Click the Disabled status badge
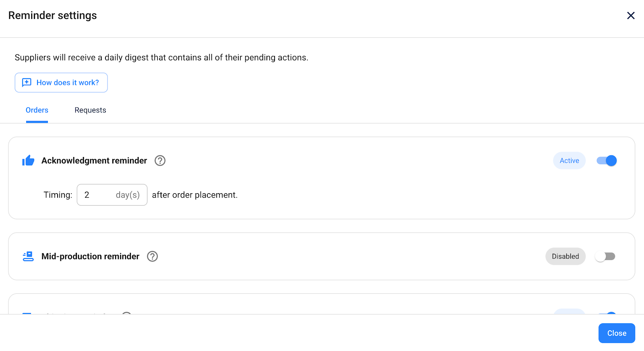Image resolution: width=644 pixels, height=351 pixels. coord(565,256)
